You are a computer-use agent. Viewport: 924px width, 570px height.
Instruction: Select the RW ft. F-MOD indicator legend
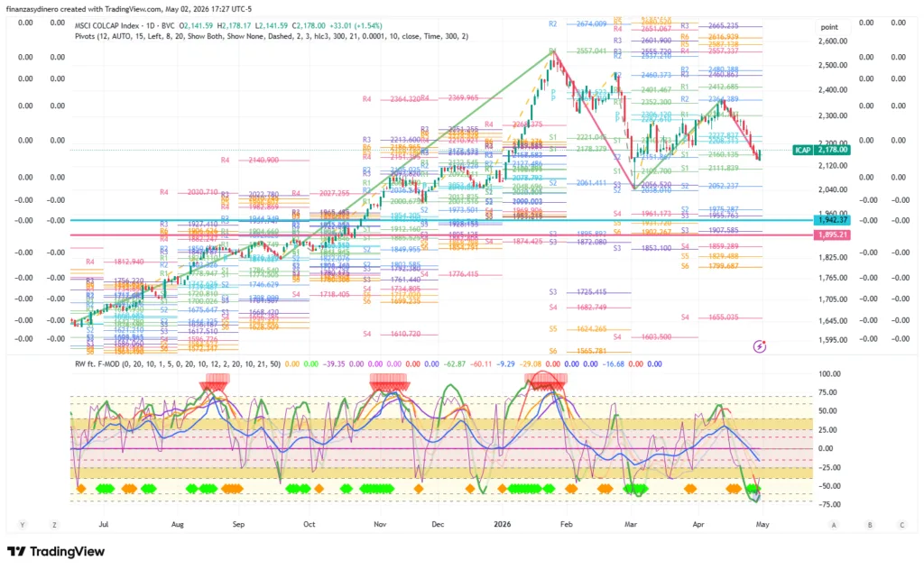pyautogui.click(x=178, y=363)
